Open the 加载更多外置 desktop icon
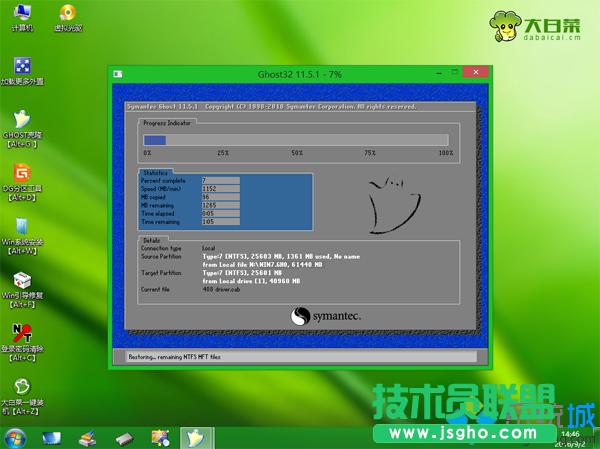Screen dimensions: 600x449 (x=21, y=68)
